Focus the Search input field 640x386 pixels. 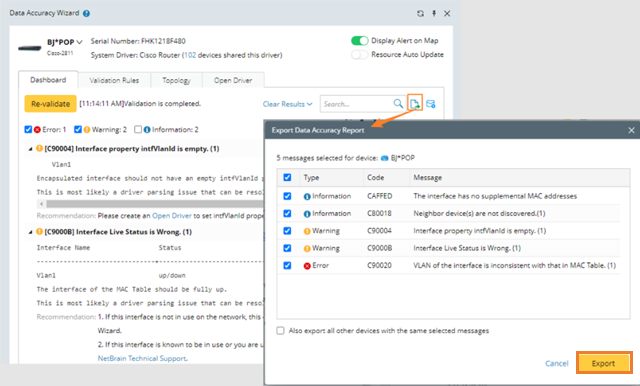(357, 104)
